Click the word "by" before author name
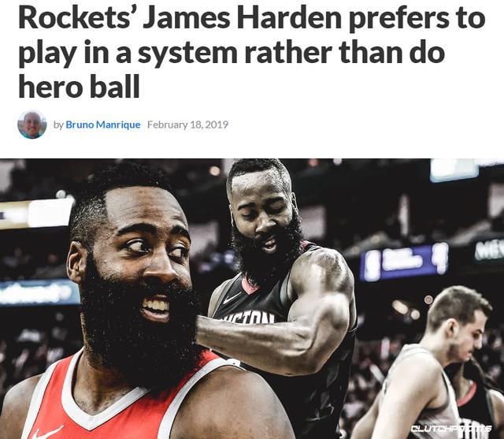Viewport: 504px width, 439px height. click(57, 125)
